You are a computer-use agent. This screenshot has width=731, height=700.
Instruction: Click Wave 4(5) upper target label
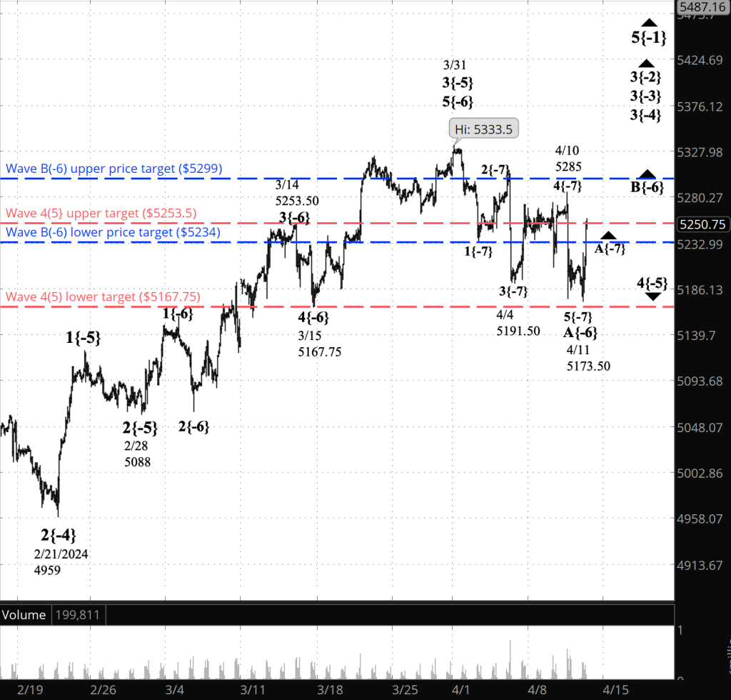click(100, 213)
